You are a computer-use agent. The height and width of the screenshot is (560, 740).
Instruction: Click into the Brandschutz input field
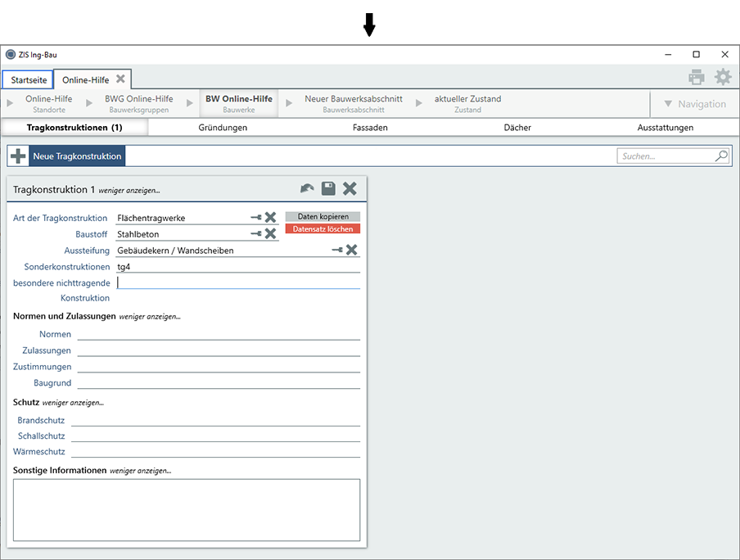(x=215, y=420)
